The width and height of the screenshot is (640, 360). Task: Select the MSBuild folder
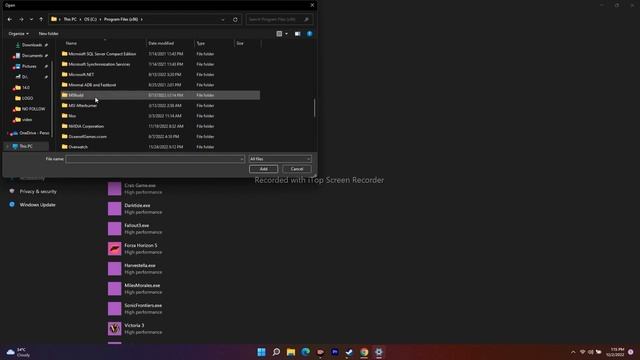[160, 95]
